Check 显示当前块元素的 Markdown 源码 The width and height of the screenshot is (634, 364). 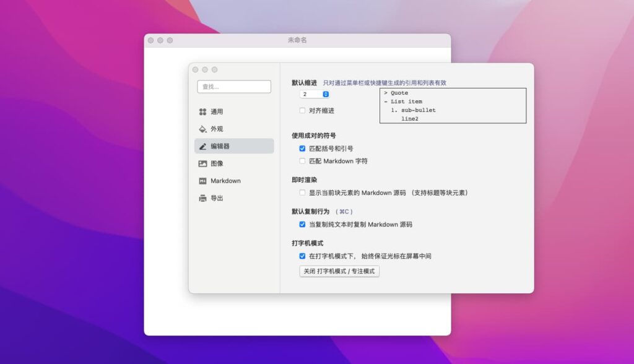tap(302, 194)
